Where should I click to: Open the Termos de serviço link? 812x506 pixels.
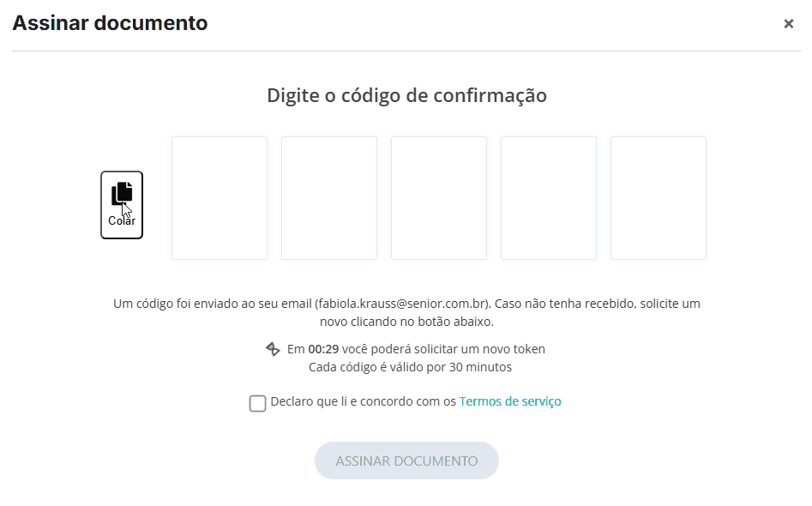[x=510, y=401]
